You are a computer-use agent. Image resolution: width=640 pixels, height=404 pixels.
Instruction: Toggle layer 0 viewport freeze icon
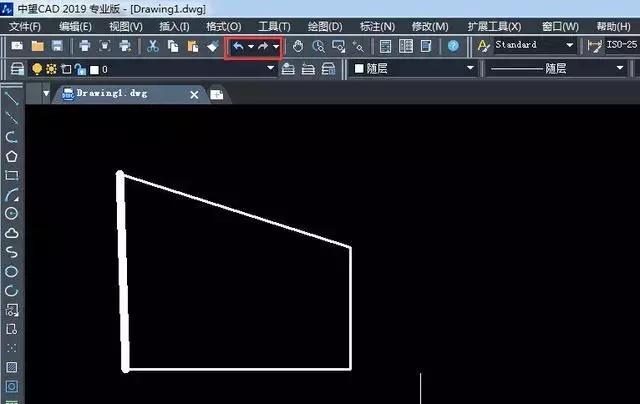[66, 69]
